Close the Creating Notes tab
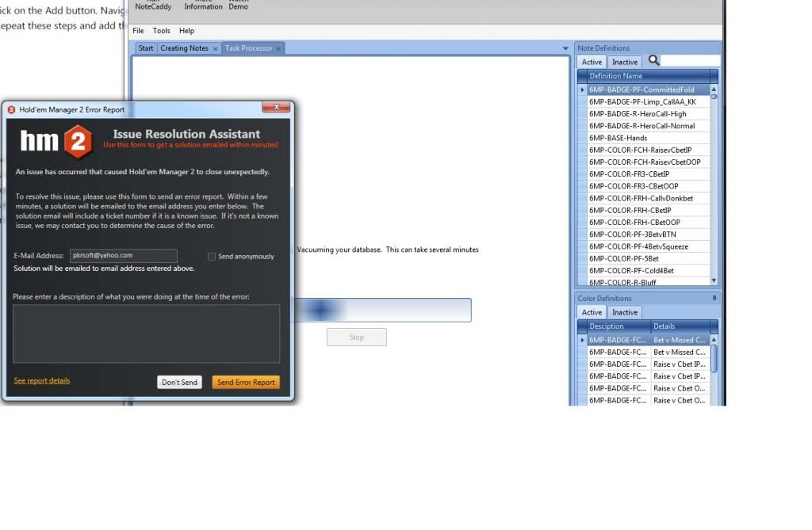The width and height of the screenshot is (812, 530). [x=216, y=48]
